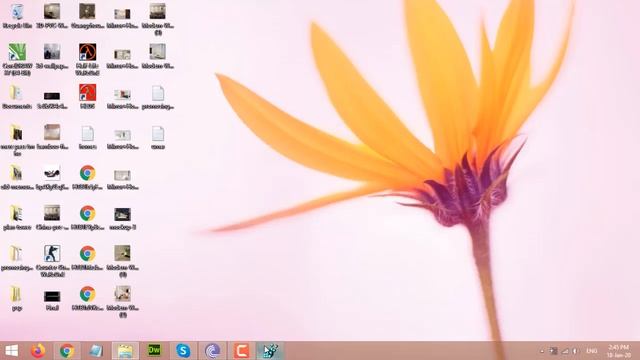Screen dimensions: 640x360
Task: Launch Camtasia orange C taskbar icon
Action: pyautogui.click(x=241, y=351)
